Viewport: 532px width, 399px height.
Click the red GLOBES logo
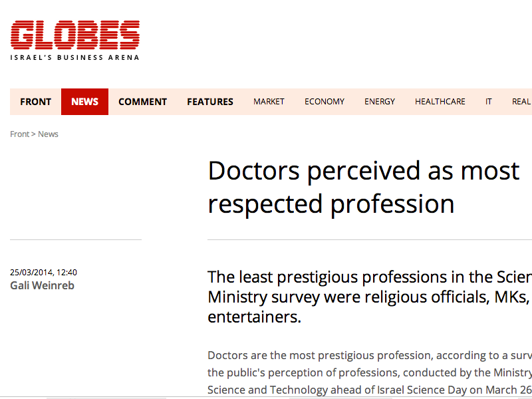(x=74, y=35)
